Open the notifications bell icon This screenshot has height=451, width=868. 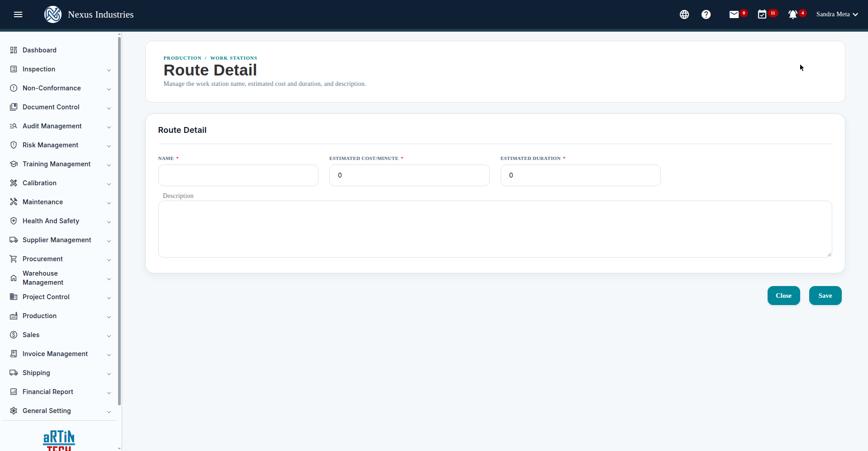coord(793,14)
